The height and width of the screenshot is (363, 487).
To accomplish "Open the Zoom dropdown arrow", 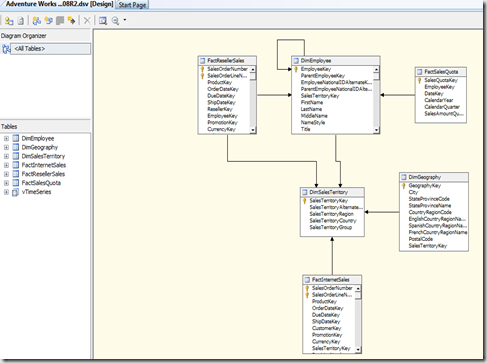I will [125, 20].
